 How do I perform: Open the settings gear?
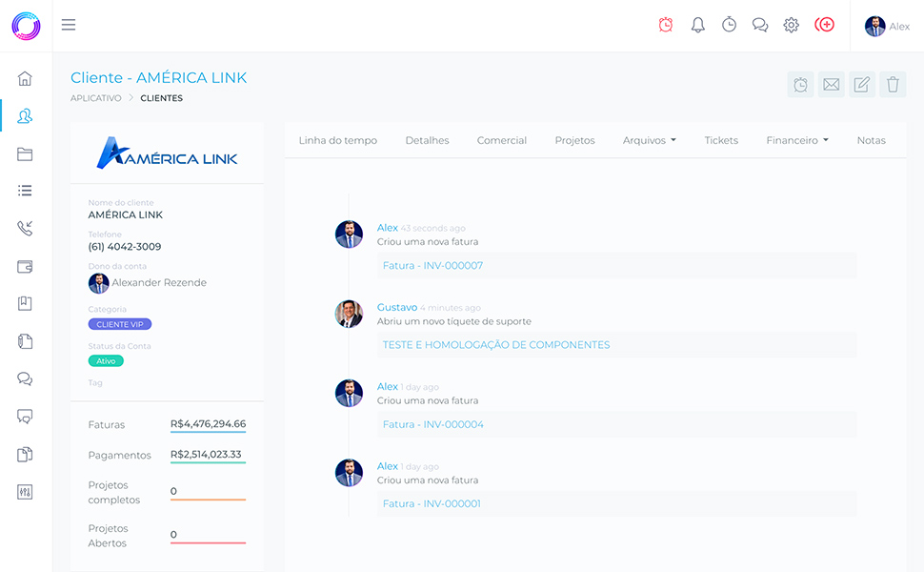coord(792,25)
